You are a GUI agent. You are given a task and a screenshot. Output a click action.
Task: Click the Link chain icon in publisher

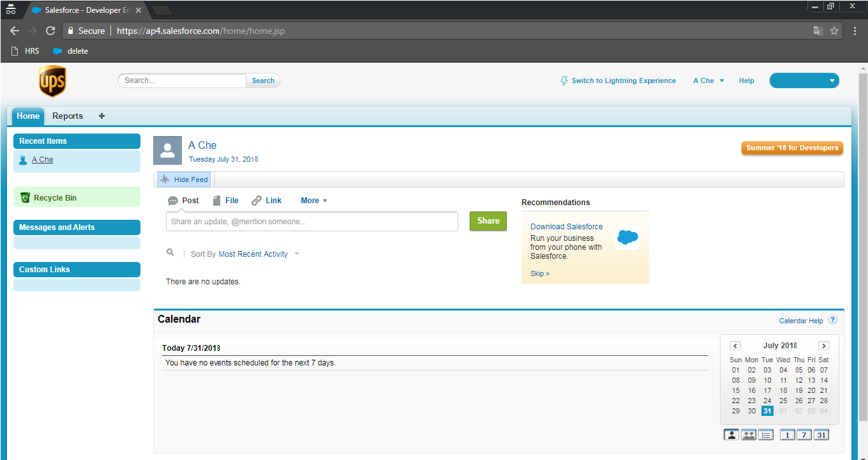[x=257, y=201]
